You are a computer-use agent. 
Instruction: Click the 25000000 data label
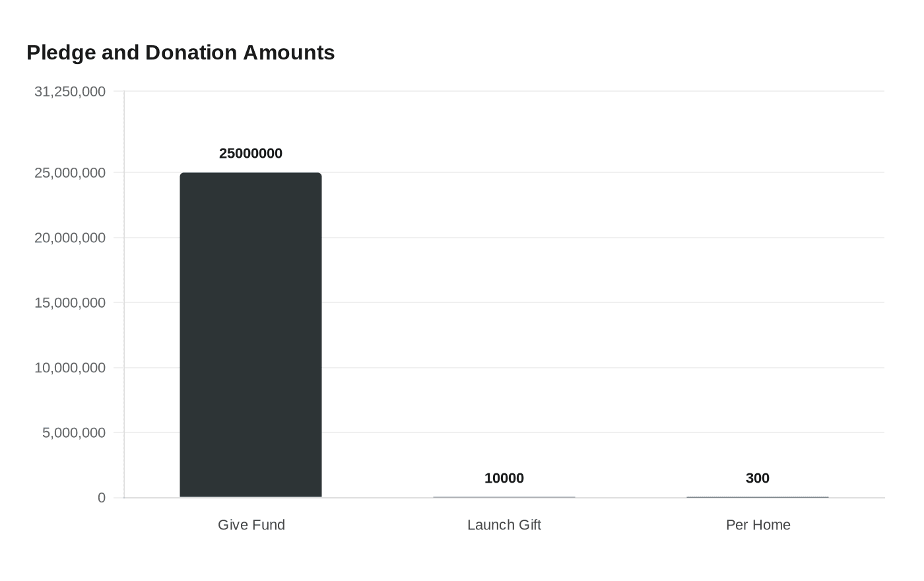pyautogui.click(x=251, y=153)
